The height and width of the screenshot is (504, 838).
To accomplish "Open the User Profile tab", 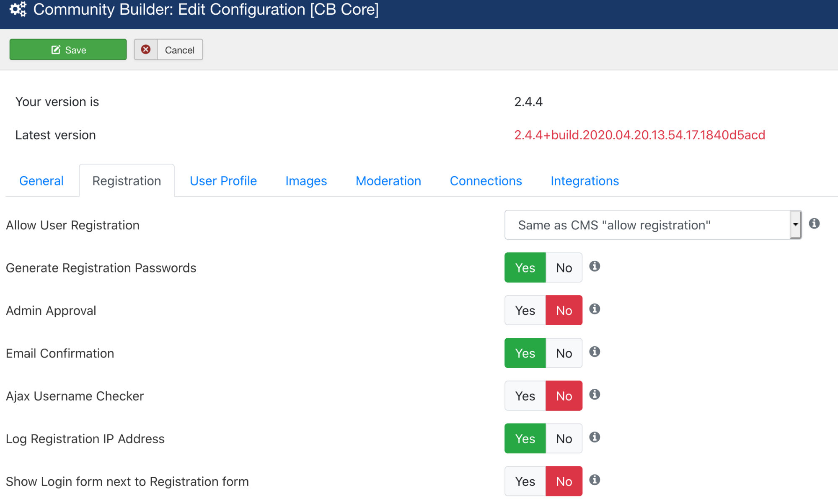I will (x=223, y=181).
